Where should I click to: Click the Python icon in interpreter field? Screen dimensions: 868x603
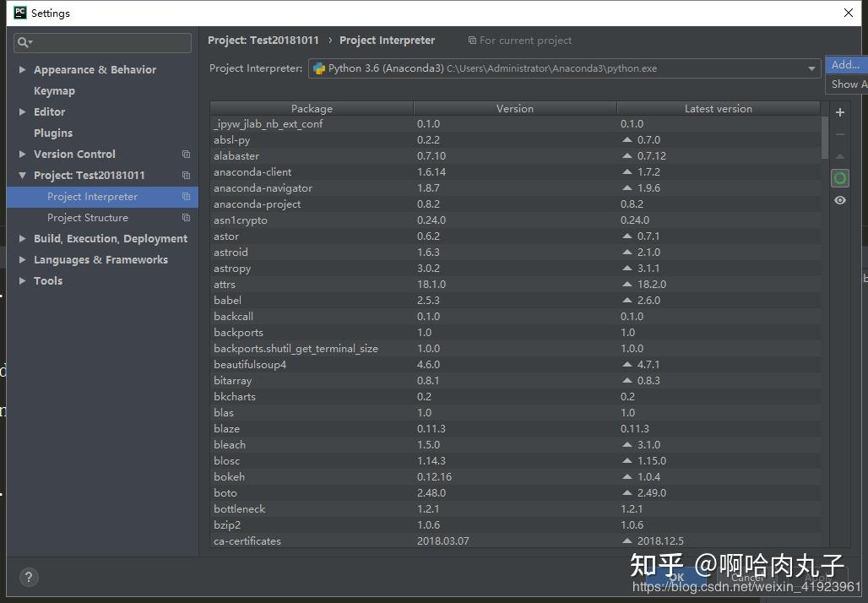point(319,68)
